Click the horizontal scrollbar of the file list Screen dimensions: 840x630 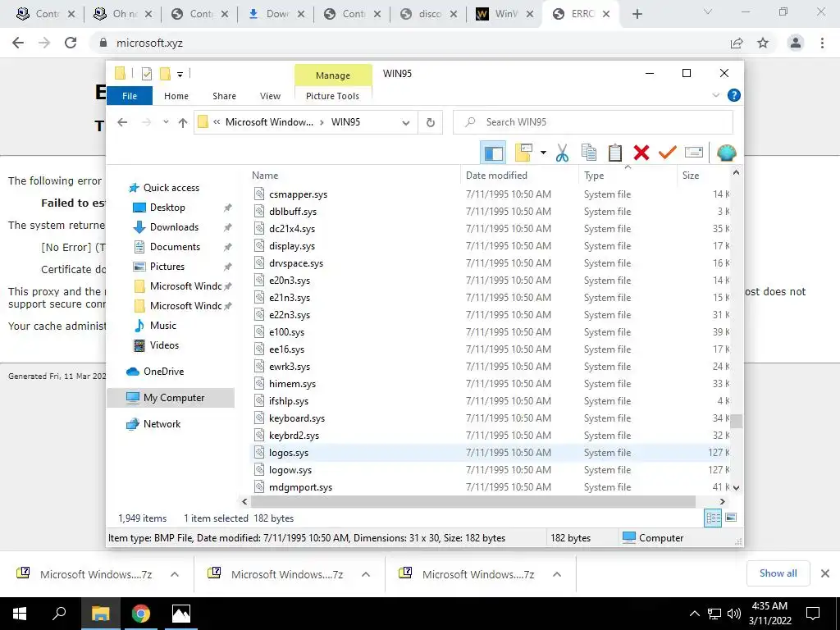point(472,501)
